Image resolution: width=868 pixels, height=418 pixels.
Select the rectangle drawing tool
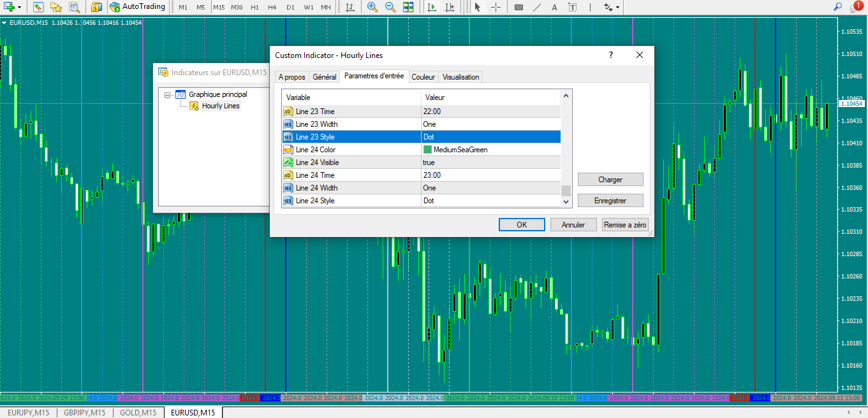(x=519, y=7)
